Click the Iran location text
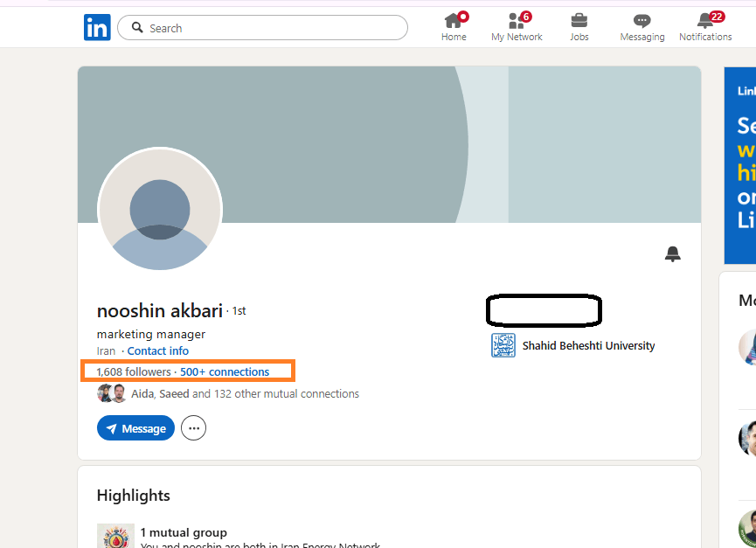The height and width of the screenshot is (548, 756). 106,350
